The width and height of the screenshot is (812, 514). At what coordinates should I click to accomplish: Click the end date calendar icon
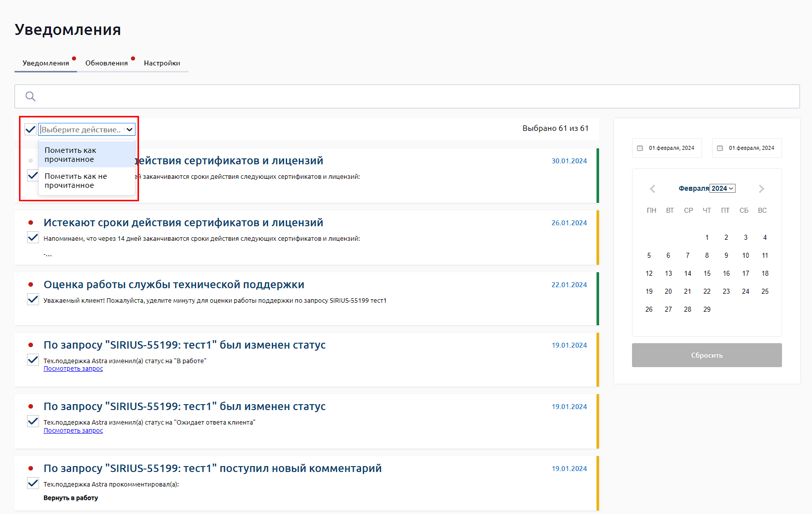click(720, 148)
